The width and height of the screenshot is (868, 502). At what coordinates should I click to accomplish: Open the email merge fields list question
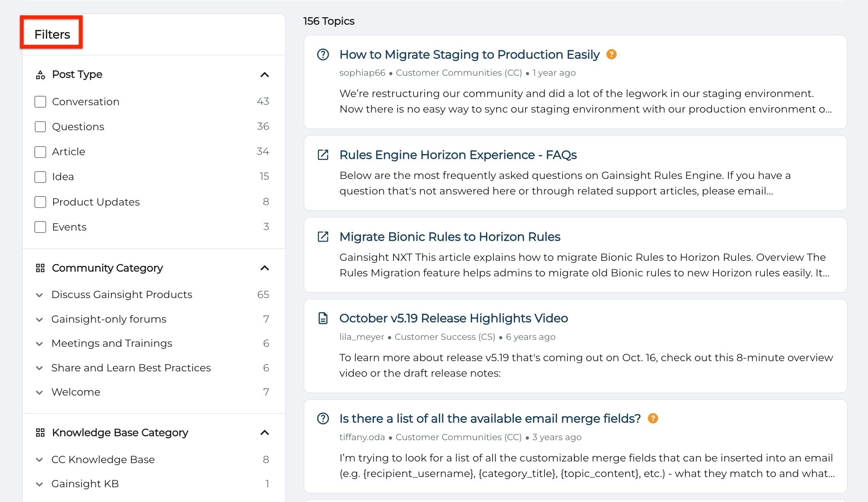point(490,418)
